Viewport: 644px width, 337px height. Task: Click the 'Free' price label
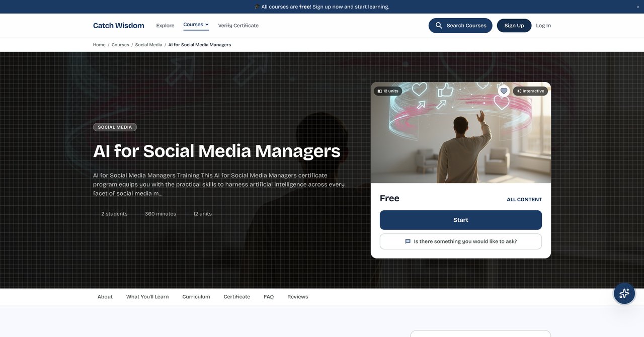click(x=389, y=198)
